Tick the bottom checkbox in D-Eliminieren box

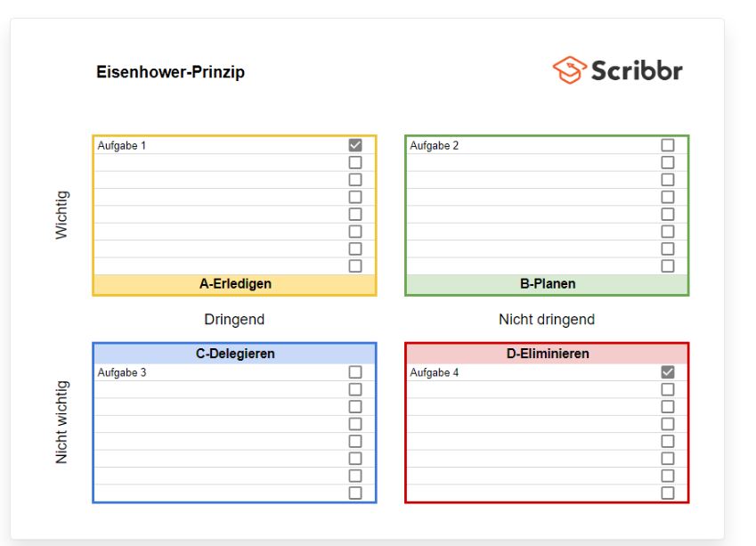[668, 493]
